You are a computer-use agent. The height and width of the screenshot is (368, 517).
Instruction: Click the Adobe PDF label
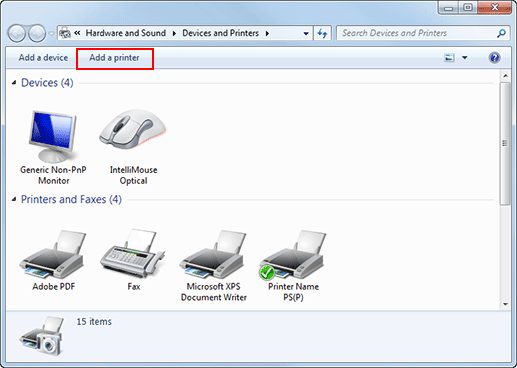(x=54, y=286)
